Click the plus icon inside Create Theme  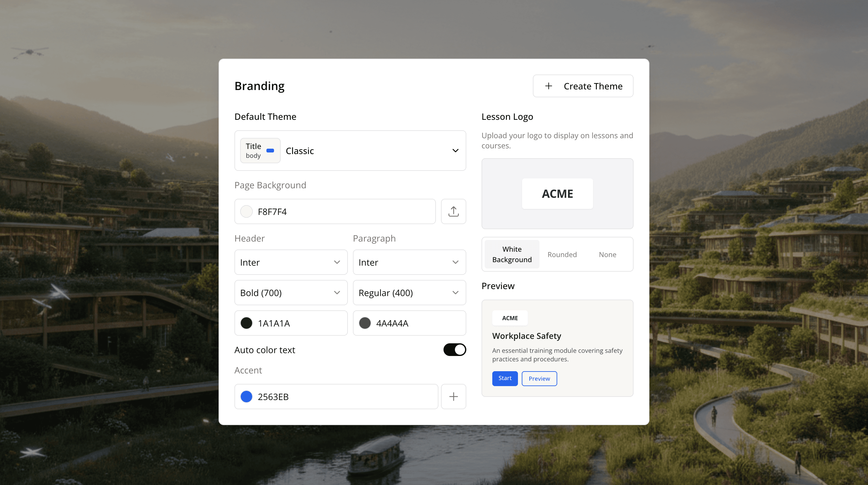coord(549,86)
